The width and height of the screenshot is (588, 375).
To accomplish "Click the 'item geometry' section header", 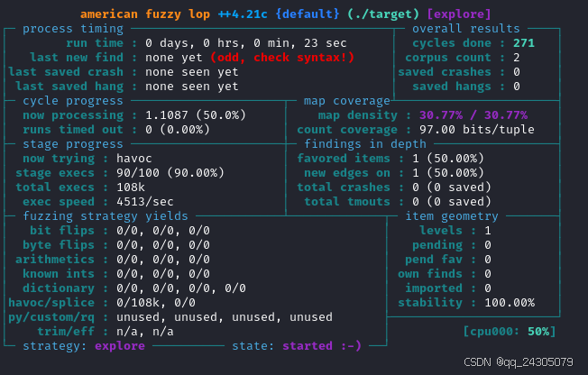I will pos(452,216).
